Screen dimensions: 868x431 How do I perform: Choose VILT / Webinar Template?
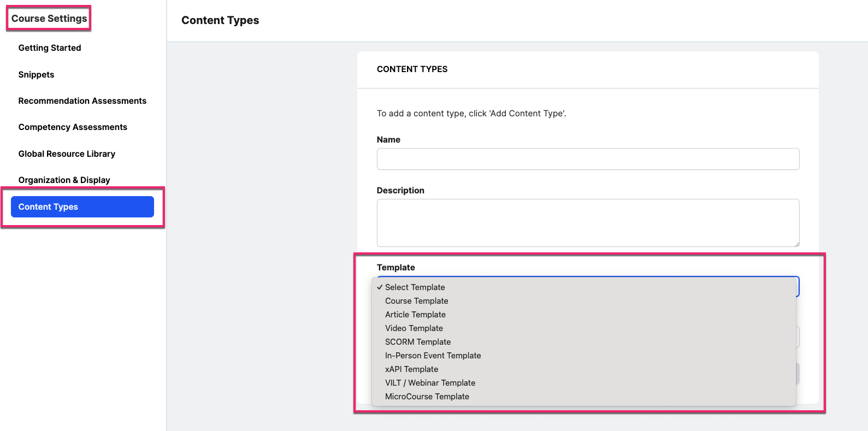click(x=583, y=383)
